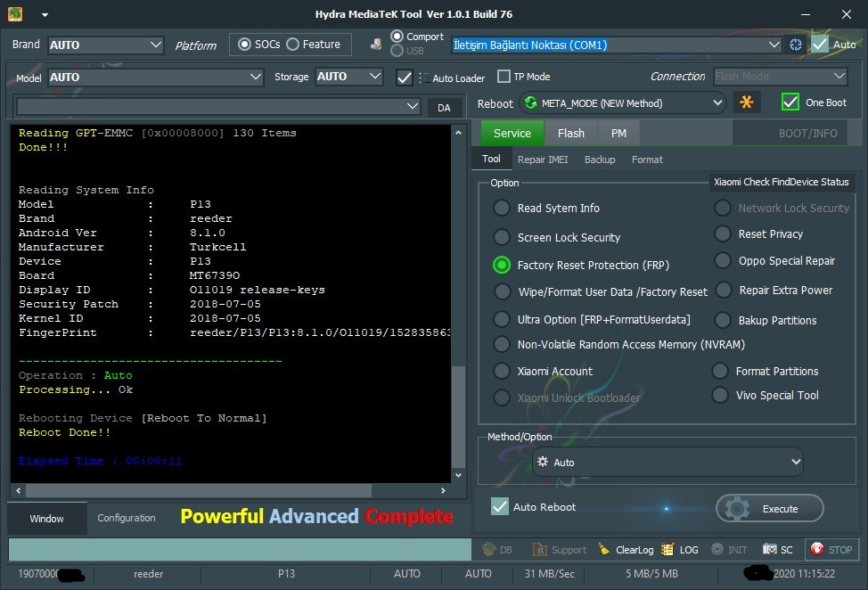Click the INIT gear icon

729,550
